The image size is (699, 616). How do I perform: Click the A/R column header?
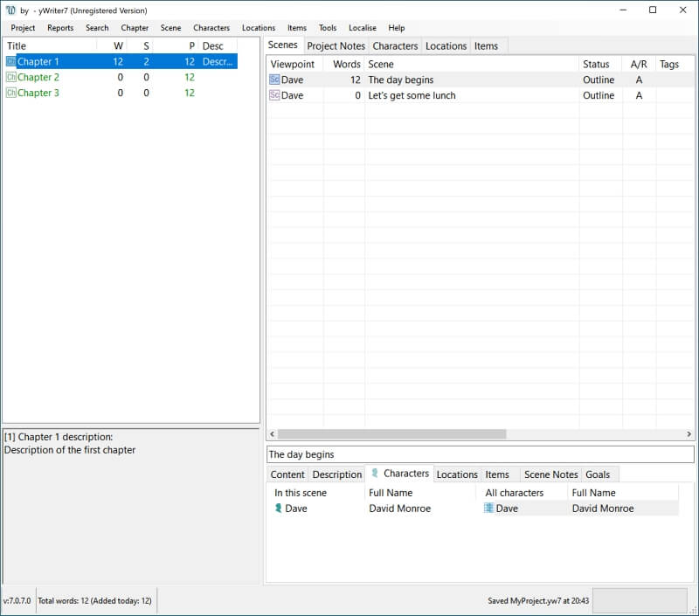point(639,64)
